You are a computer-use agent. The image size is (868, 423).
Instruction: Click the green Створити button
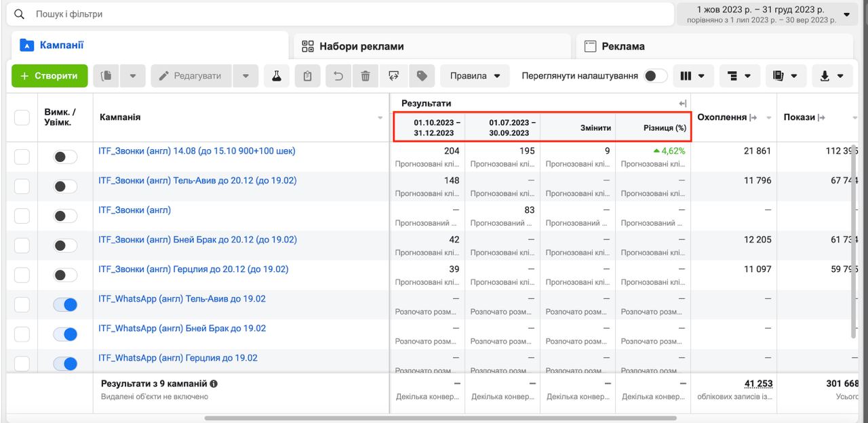click(50, 75)
